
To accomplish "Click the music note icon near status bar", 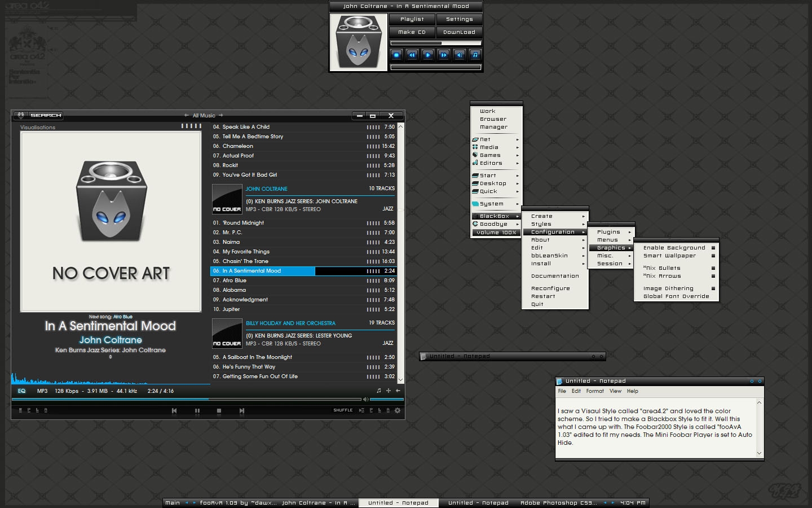I will point(379,391).
